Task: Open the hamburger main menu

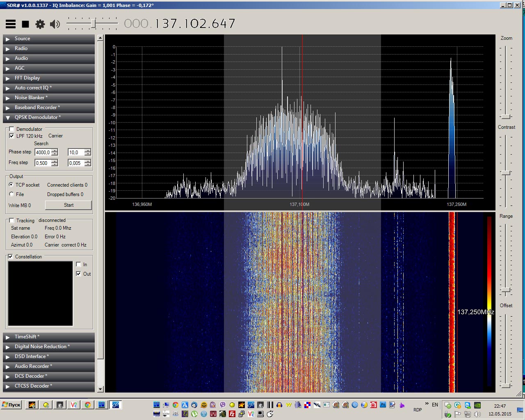Action: click(x=11, y=24)
